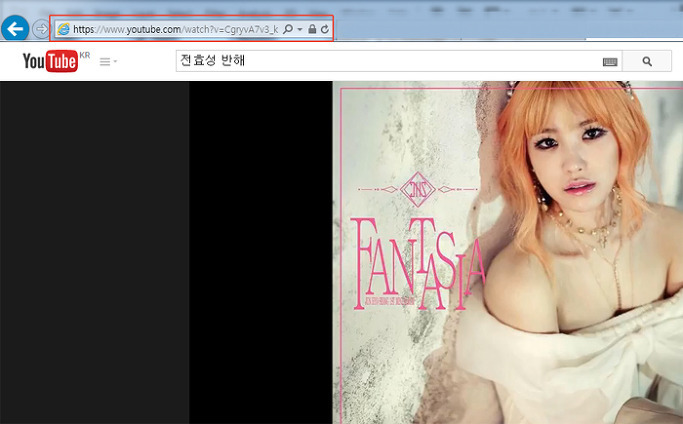Go back with the browser back arrow

(x=15, y=29)
